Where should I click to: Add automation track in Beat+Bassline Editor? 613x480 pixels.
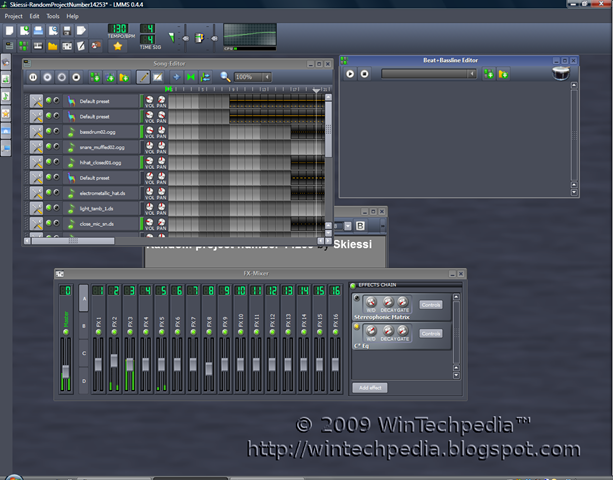tap(504, 74)
